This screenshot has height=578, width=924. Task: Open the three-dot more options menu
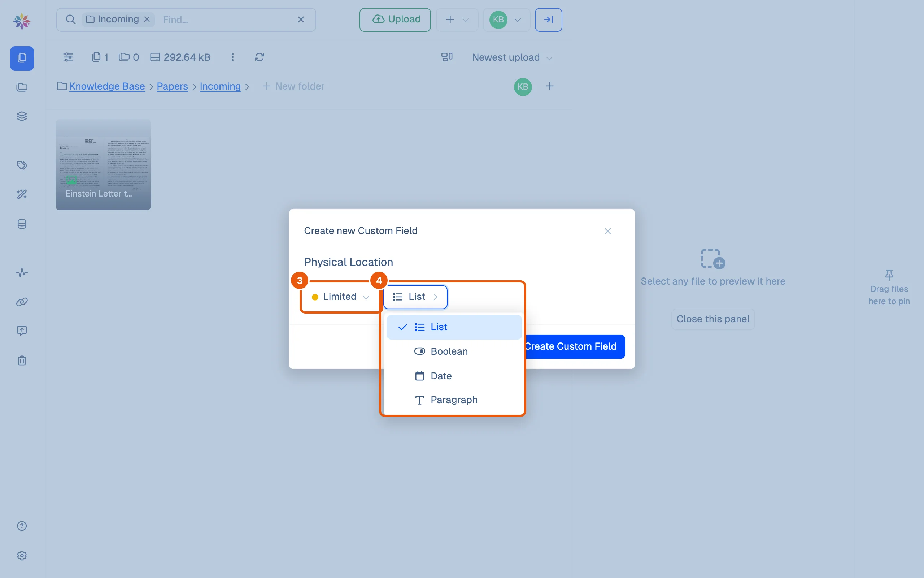(x=232, y=57)
